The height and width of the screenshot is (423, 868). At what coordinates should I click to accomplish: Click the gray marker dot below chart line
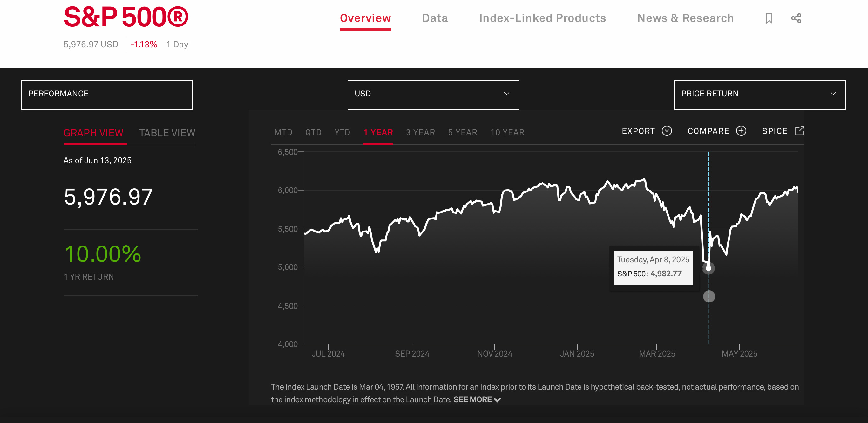pyautogui.click(x=709, y=296)
